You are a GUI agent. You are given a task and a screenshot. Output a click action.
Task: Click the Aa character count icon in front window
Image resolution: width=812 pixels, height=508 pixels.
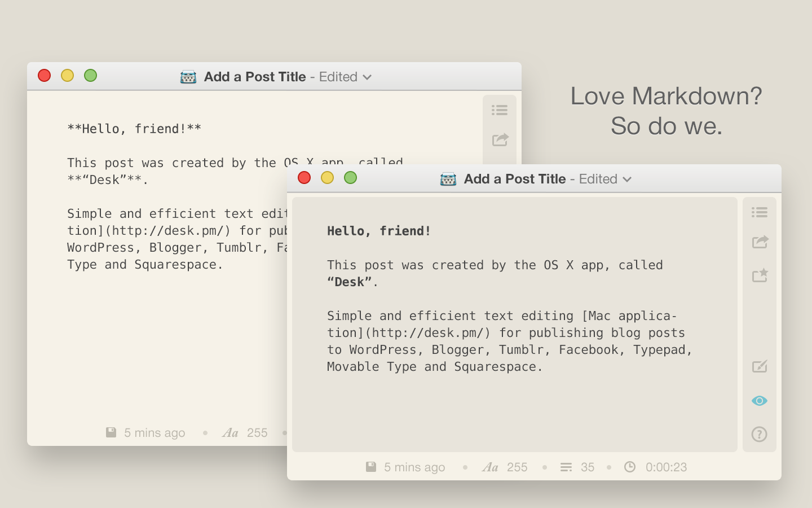[491, 467]
